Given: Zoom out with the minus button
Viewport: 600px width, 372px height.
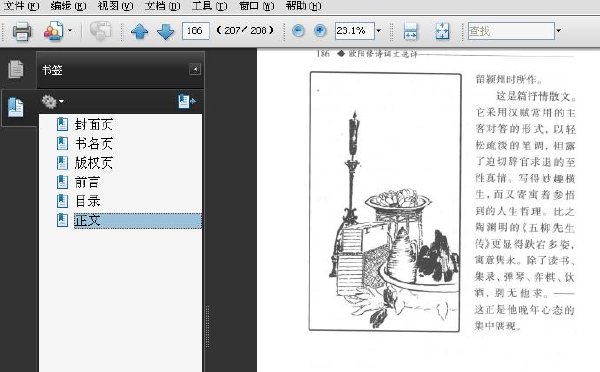Looking at the screenshot, I should [298, 31].
